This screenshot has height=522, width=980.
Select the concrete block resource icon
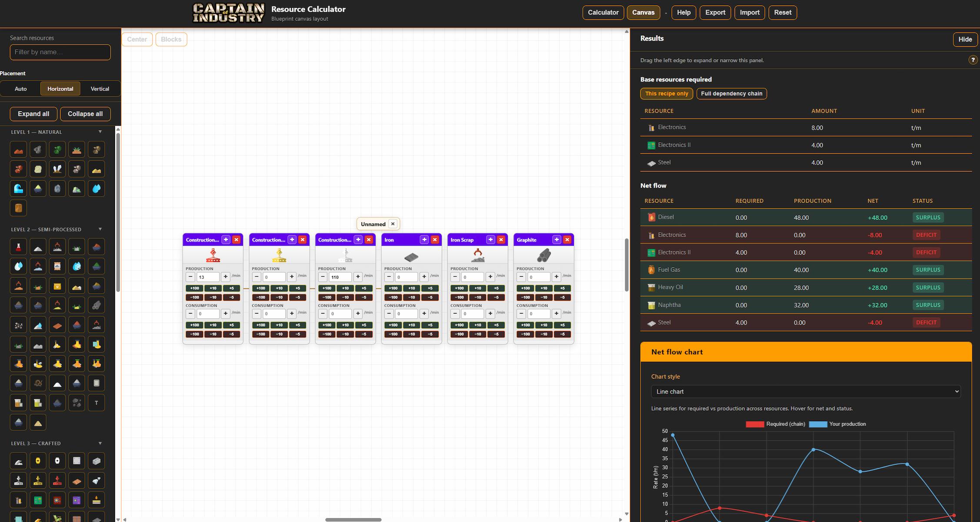point(96,461)
